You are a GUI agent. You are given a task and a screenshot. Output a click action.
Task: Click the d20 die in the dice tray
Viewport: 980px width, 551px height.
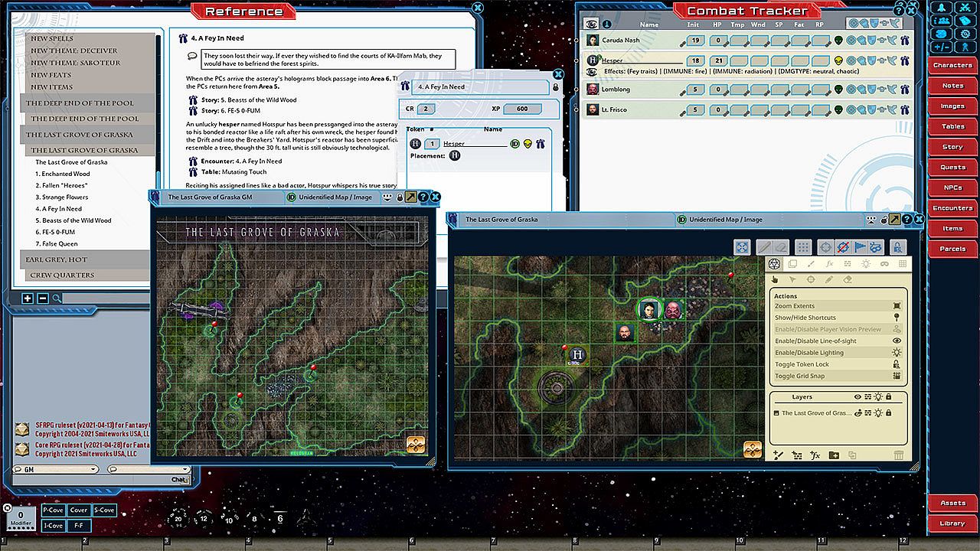pos(178,518)
